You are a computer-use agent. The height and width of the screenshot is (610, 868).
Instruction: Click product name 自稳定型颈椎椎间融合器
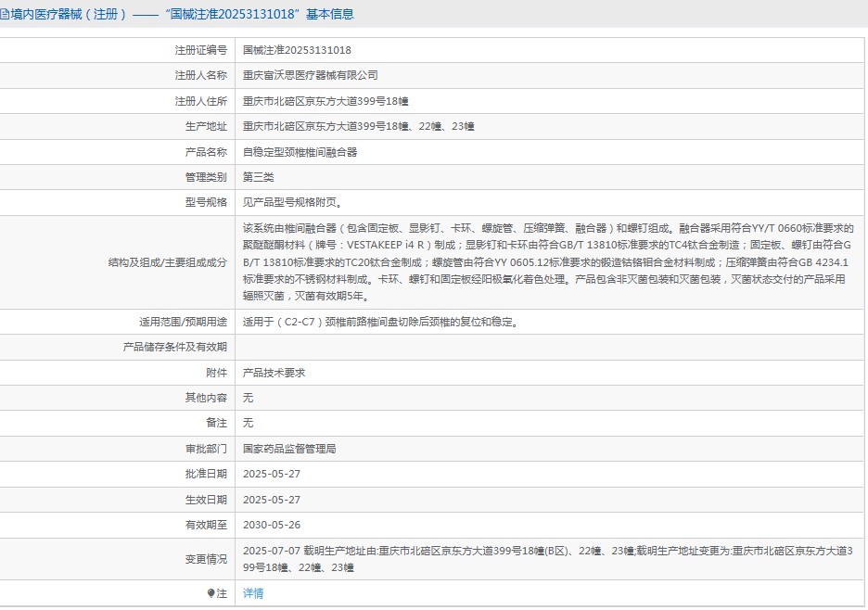[x=300, y=152]
